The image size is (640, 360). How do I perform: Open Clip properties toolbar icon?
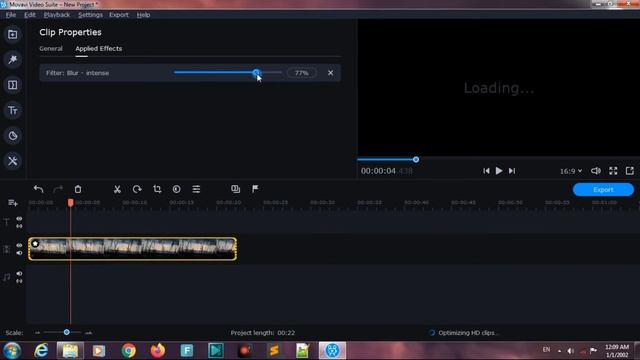click(196, 189)
